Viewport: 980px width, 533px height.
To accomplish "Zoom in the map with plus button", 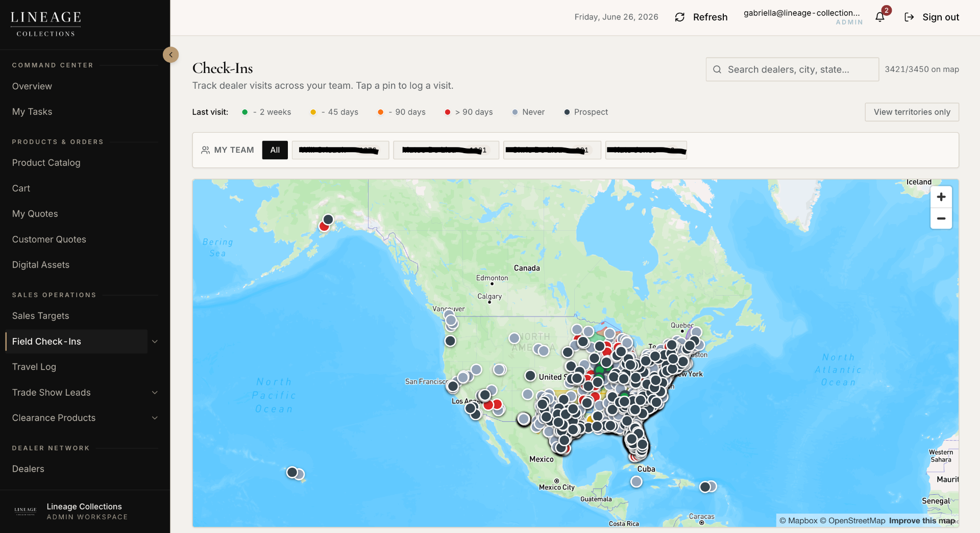I will (x=941, y=197).
